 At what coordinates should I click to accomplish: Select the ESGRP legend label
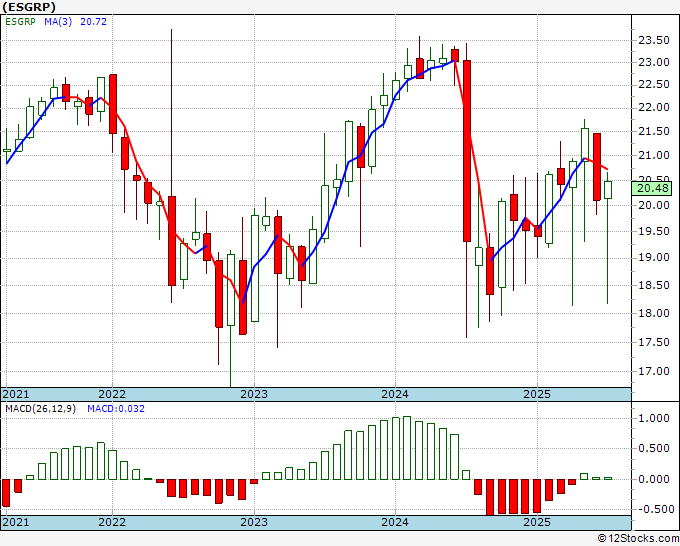[x=20, y=22]
